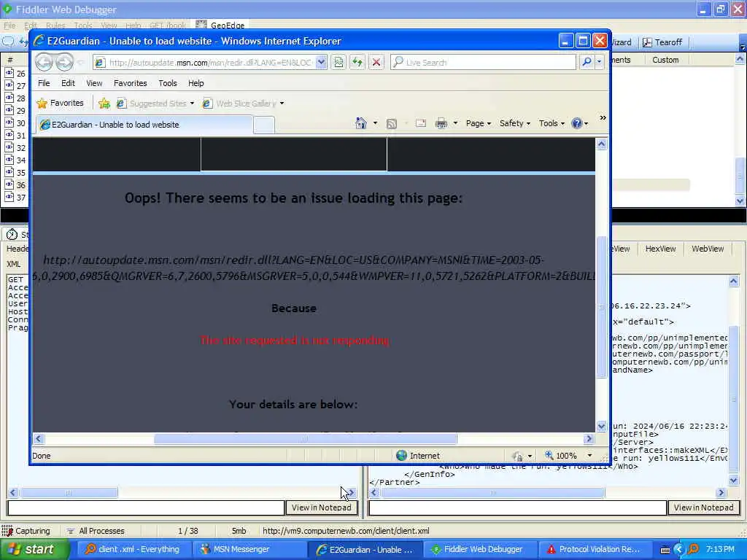
Task: Click the IE Back navigation button
Action: pyautogui.click(x=44, y=62)
